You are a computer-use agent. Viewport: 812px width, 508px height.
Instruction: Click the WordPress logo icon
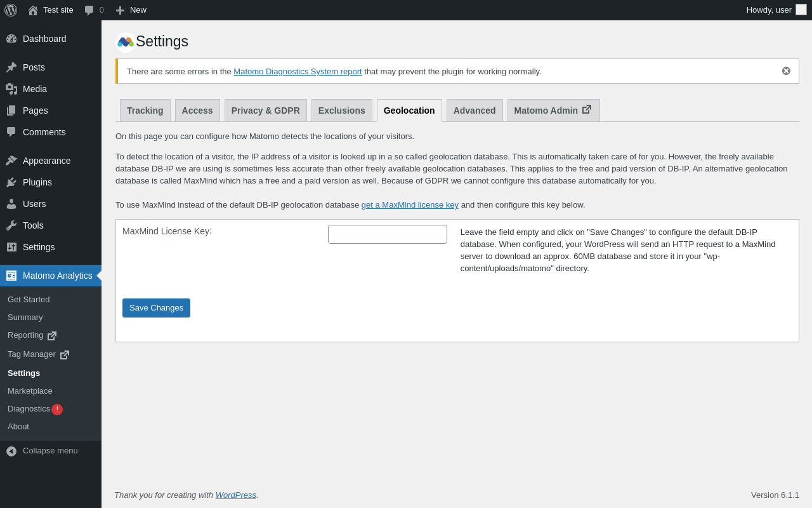pyautogui.click(x=11, y=10)
